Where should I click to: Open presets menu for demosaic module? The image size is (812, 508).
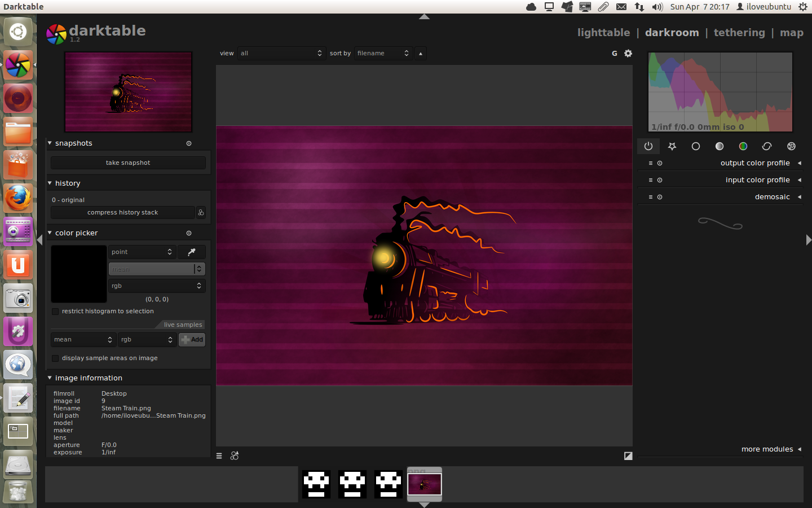click(650, 197)
